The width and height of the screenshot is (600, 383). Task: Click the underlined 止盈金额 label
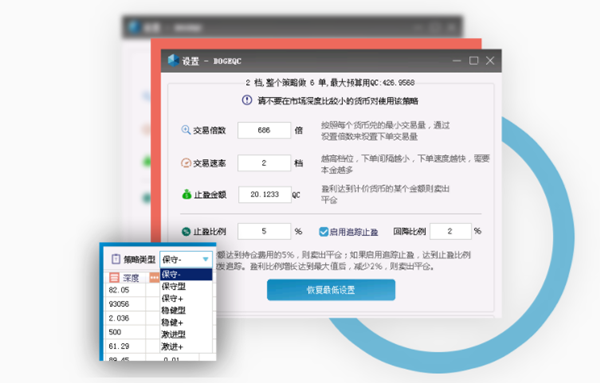(210, 195)
